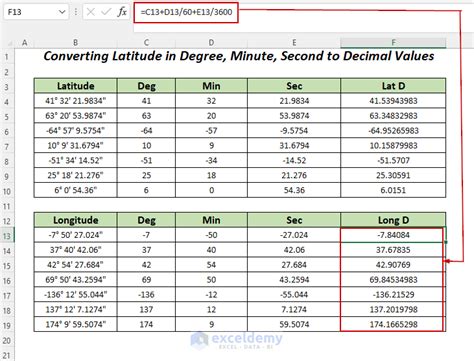Screen dimensions: 474x361
Task: Select column B header
Action: [x=75, y=43]
